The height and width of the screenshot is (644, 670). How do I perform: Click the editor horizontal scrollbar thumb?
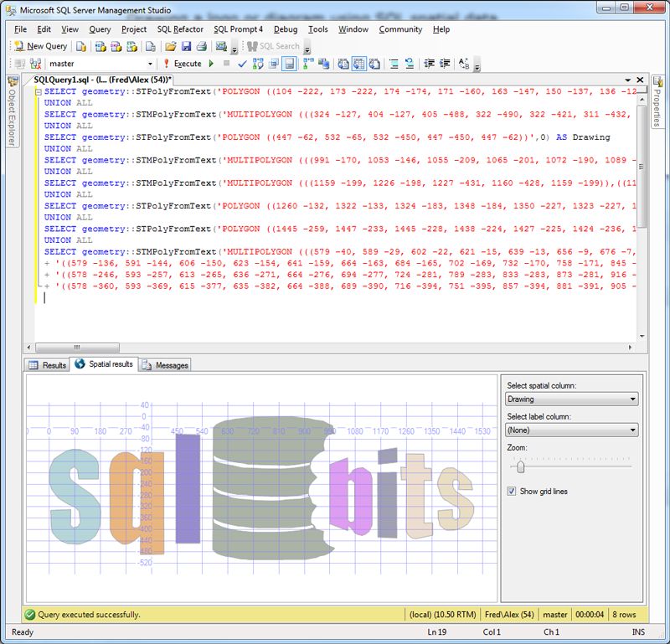coord(77,347)
